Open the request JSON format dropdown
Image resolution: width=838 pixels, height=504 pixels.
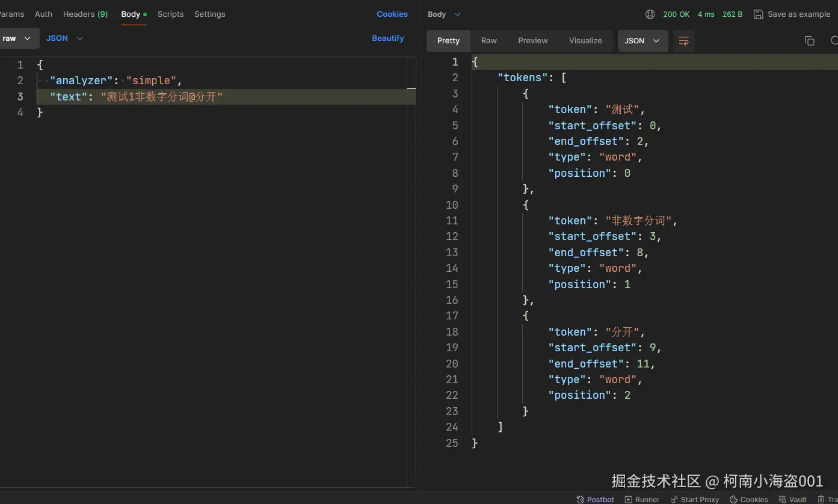pyautogui.click(x=64, y=38)
